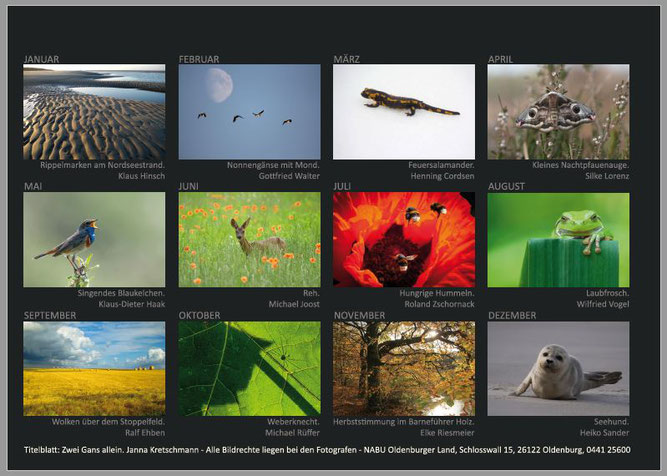Select photographer name Wilfried Vogel
Viewport: 667px width, 476px height.
(x=603, y=304)
